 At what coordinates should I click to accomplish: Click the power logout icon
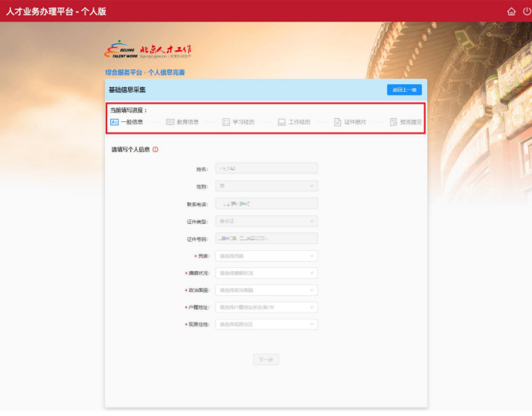(x=527, y=12)
